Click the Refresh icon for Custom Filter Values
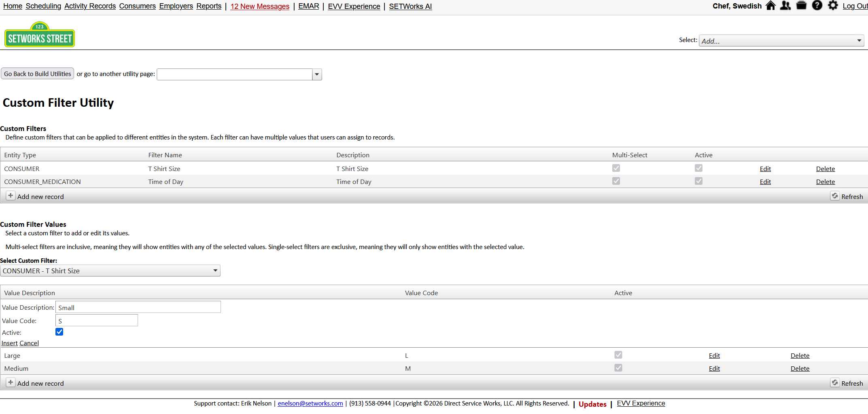 [x=835, y=383]
